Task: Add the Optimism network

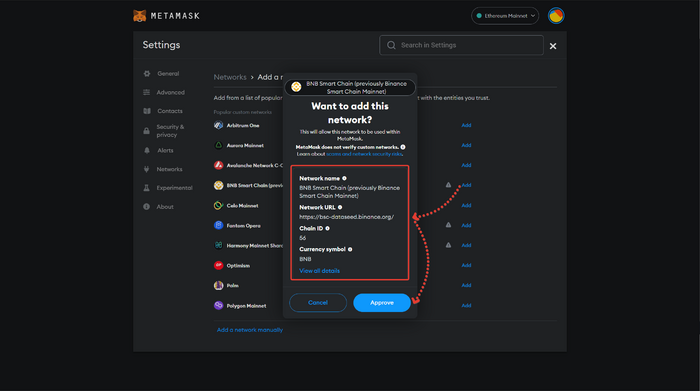Action: click(466, 265)
